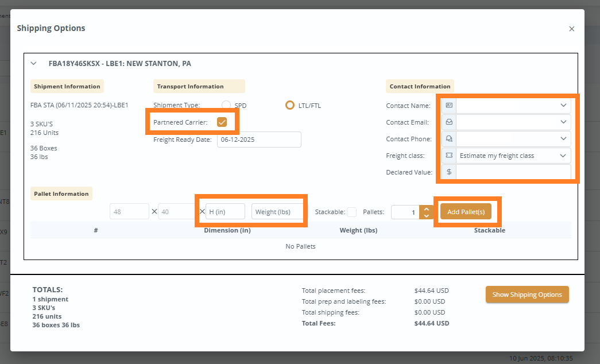This screenshot has height=364, width=600.
Task: Click the ticket icon beside Freight class
Action: [448, 155]
